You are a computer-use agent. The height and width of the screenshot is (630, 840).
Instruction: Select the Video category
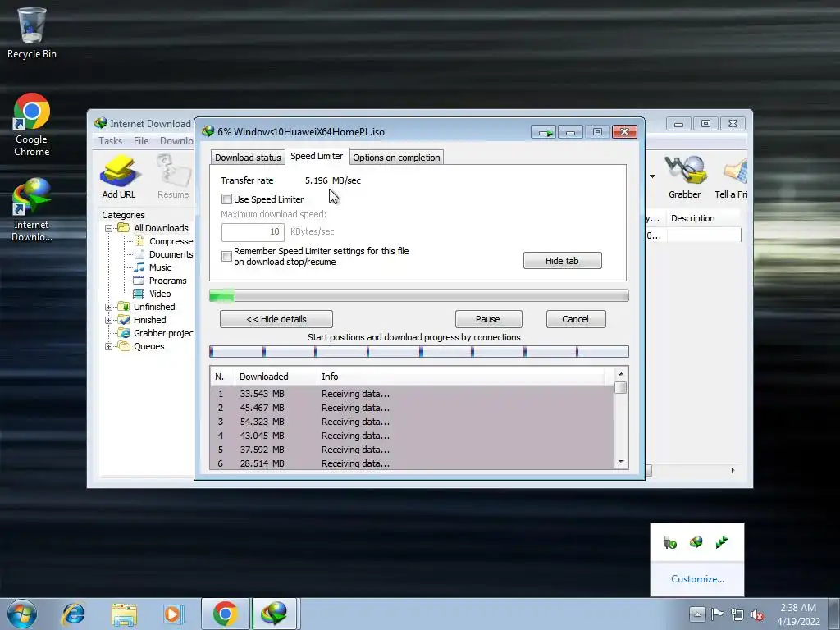coord(153,294)
